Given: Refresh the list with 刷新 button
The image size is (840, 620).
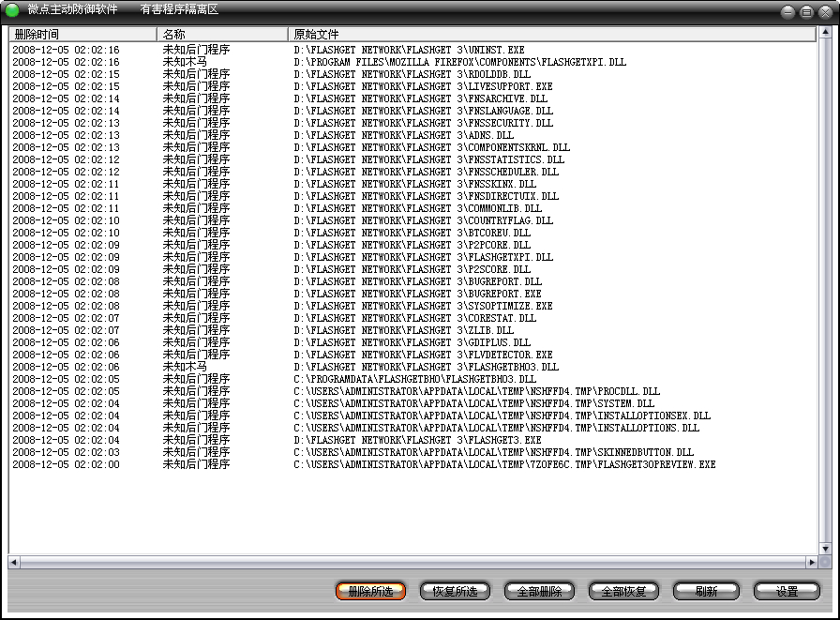Looking at the screenshot, I should [706, 591].
